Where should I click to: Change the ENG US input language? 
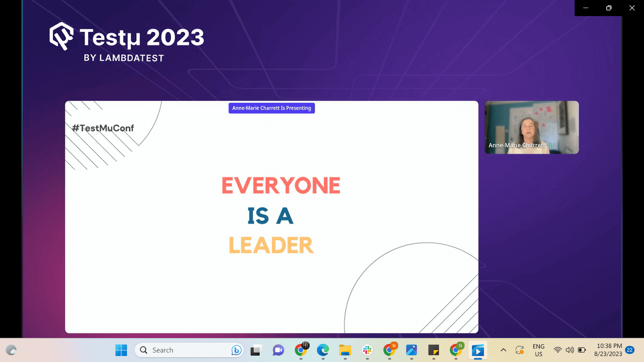[539, 350]
